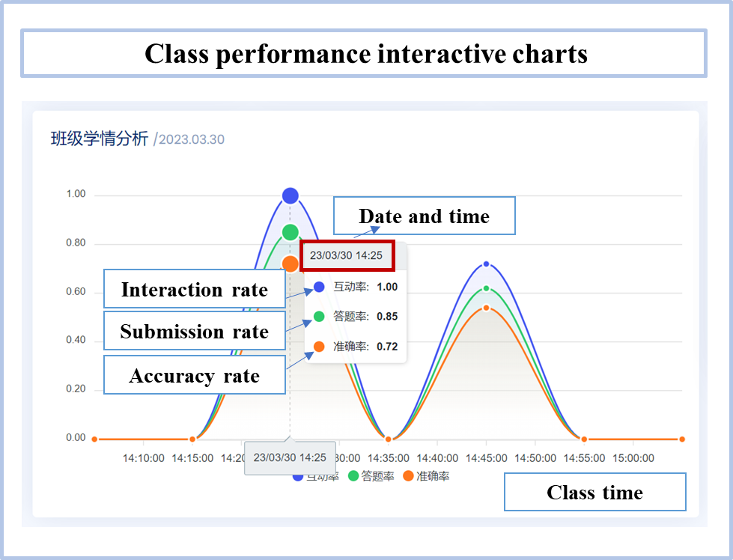Click the x-axis pointer label 23/03/30 14:25
This screenshot has height=560, width=733.
click(290, 457)
